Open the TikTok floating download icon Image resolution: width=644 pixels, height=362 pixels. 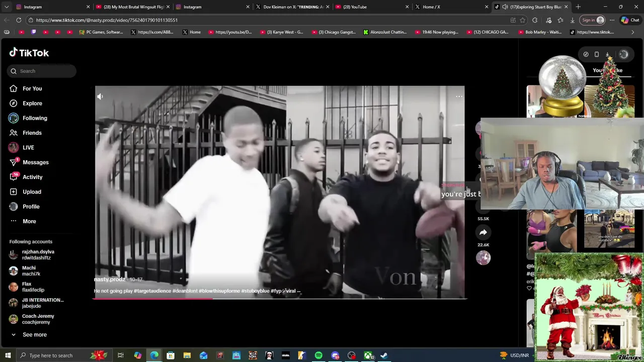[x=607, y=54]
